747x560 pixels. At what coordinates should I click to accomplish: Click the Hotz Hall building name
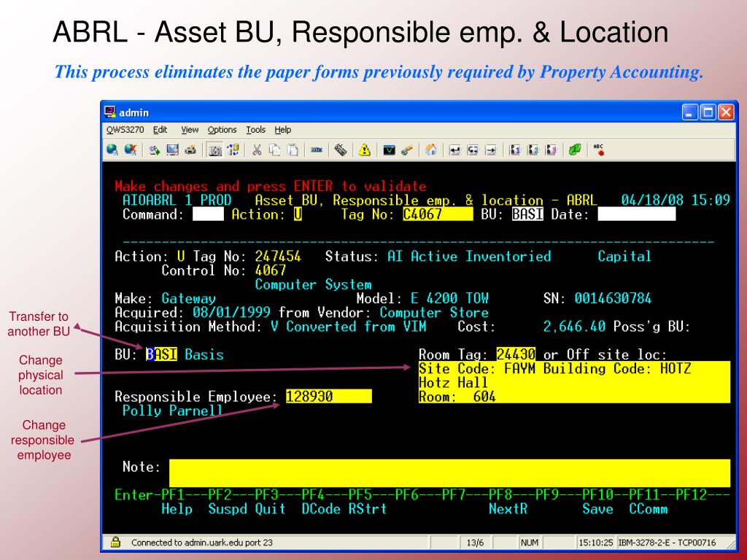point(453,382)
